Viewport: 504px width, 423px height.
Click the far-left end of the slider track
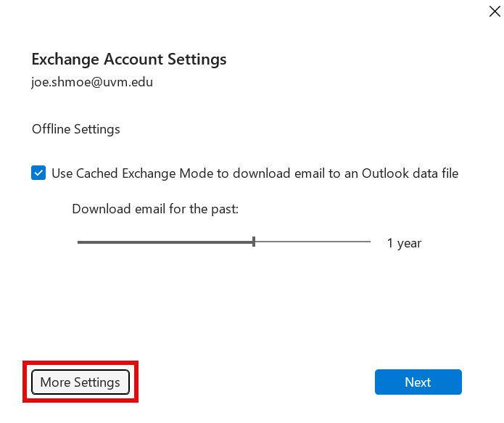79,242
